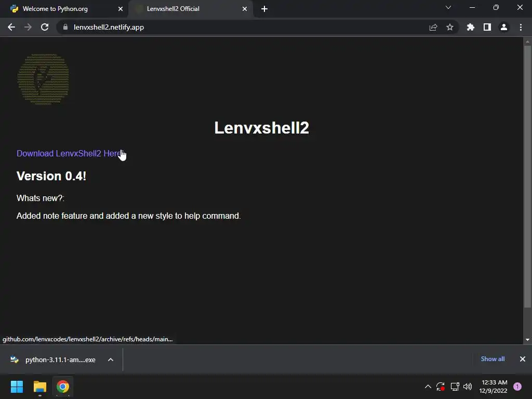The height and width of the screenshot is (399, 532).
Task: Open a new browser tab
Action: (264, 9)
